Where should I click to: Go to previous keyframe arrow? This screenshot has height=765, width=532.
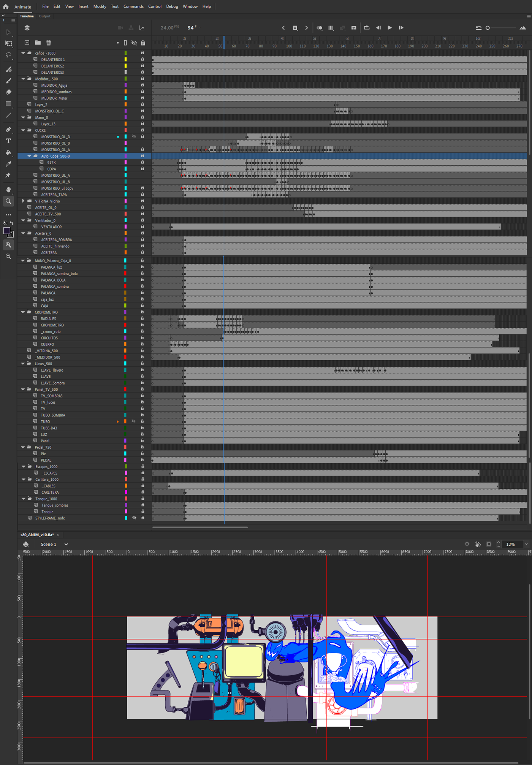(x=283, y=28)
